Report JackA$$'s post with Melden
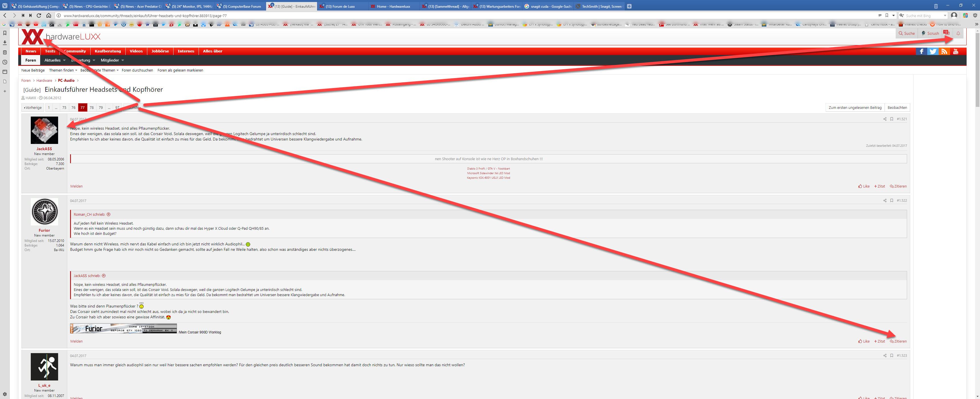The height and width of the screenshot is (399, 980). tap(76, 186)
